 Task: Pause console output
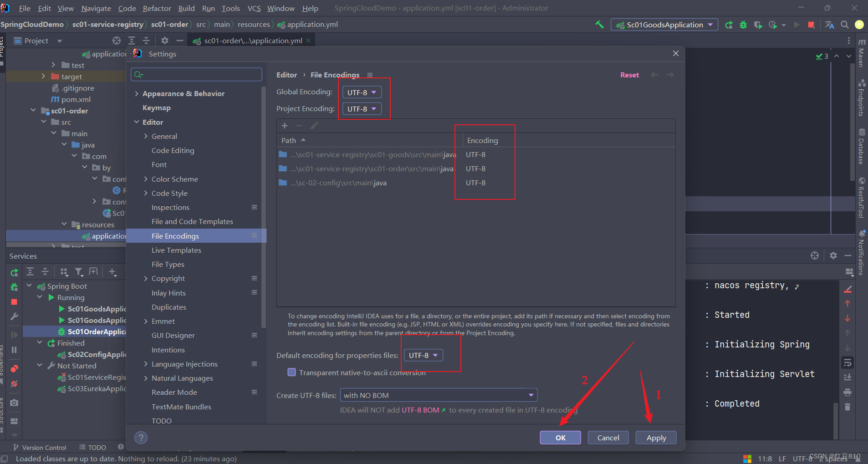pyautogui.click(x=14, y=350)
